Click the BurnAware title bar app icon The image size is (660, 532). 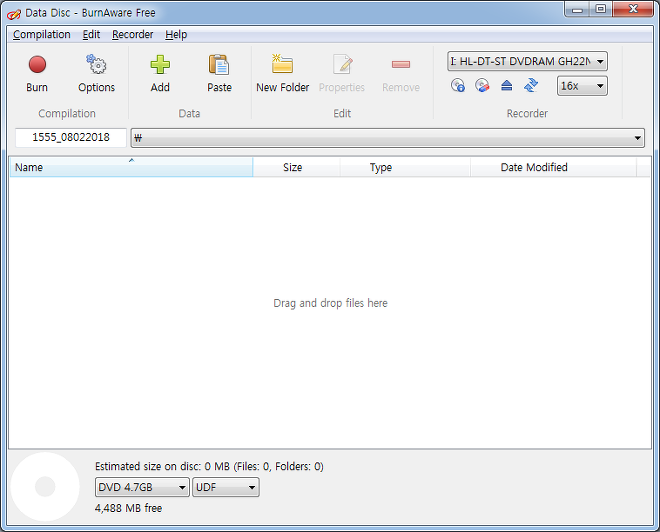(x=14, y=14)
